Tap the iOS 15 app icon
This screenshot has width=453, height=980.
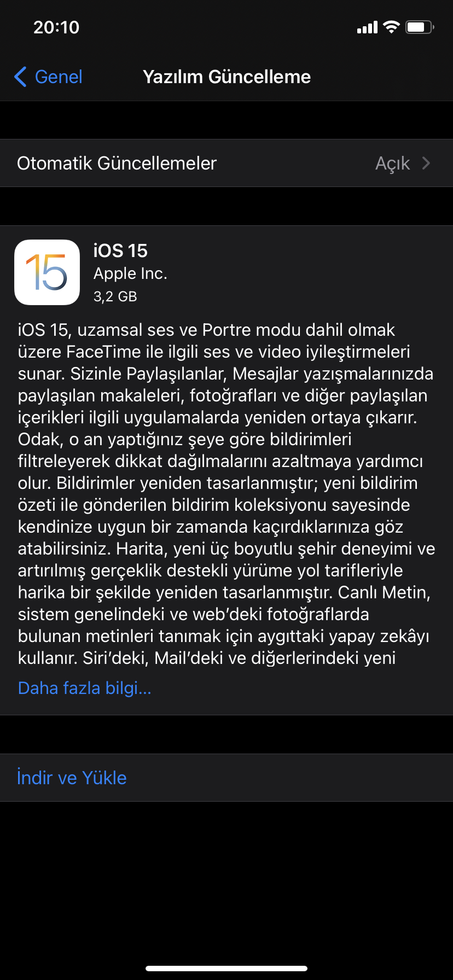tap(47, 272)
